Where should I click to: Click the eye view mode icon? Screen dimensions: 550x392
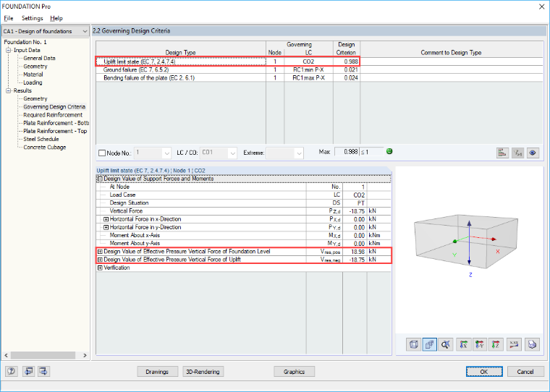coord(533,153)
